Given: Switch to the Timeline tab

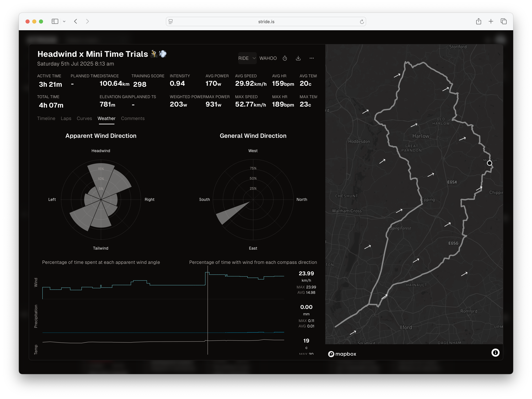Looking at the screenshot, I should (46, 118).
